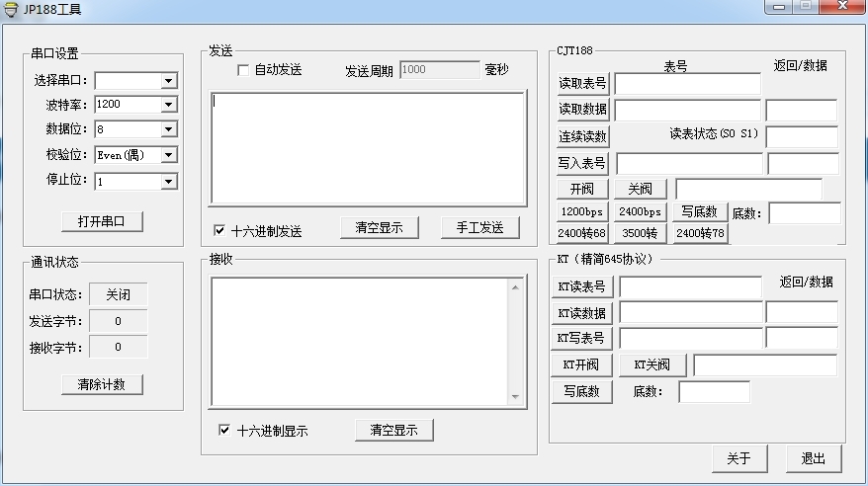This screenshot has width=868, height=486.
Task: Click the KT读数据 meter number field
Action: click(690, 312)
